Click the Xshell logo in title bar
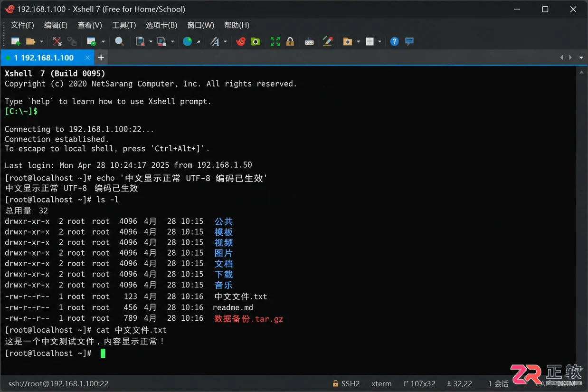 [x=9, y=9]
